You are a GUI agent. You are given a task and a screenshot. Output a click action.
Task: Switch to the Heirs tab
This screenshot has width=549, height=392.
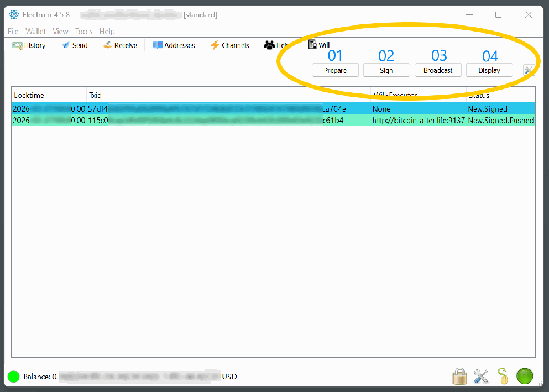click(x=278, y=45)
